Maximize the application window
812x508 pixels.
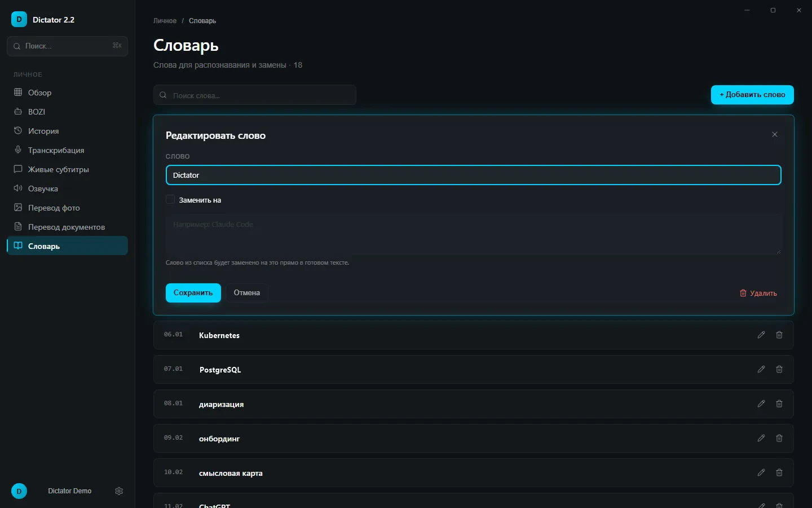[773, 10]
